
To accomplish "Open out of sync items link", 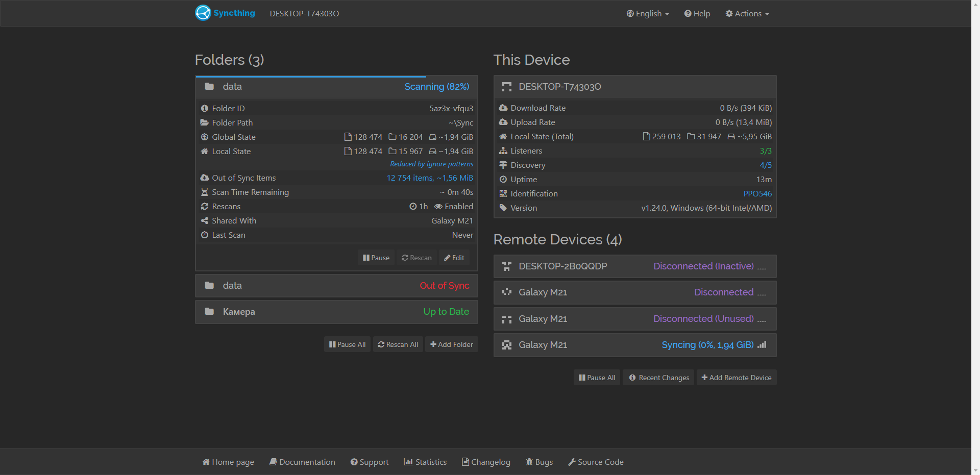I will [x=430, y=178].
